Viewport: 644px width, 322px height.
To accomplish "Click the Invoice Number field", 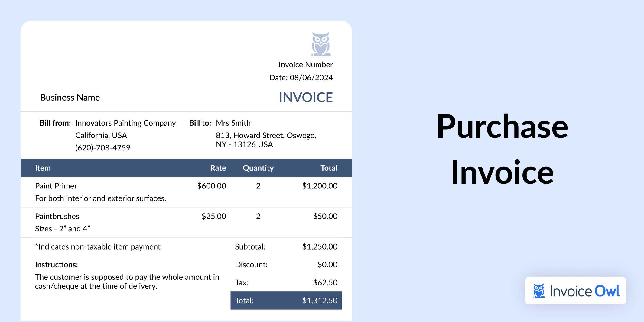I will (x=305, y=65).
